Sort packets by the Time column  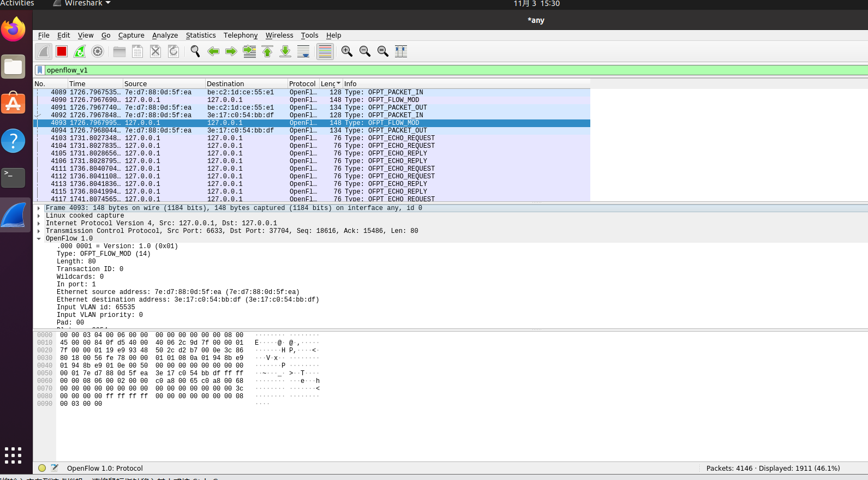coord(95,84)
